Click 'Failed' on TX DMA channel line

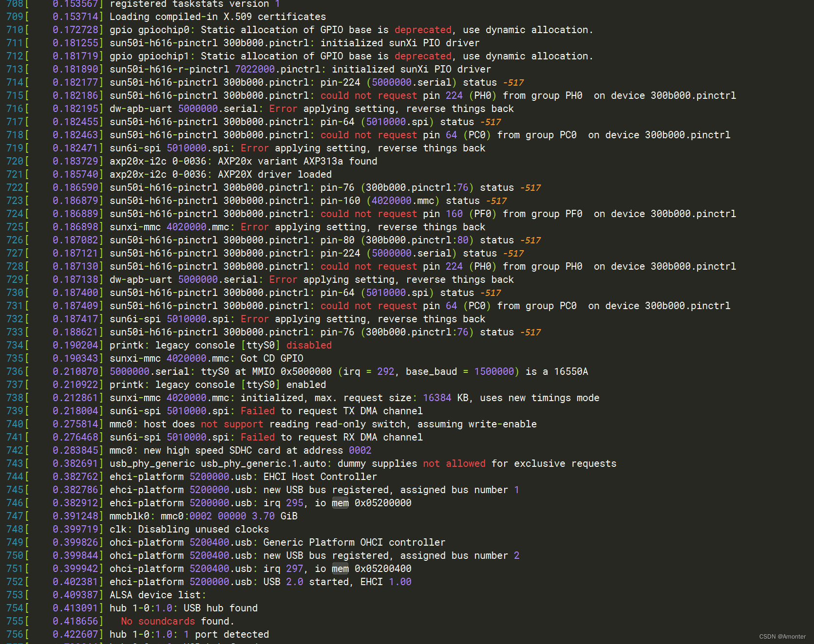point(258,411)
